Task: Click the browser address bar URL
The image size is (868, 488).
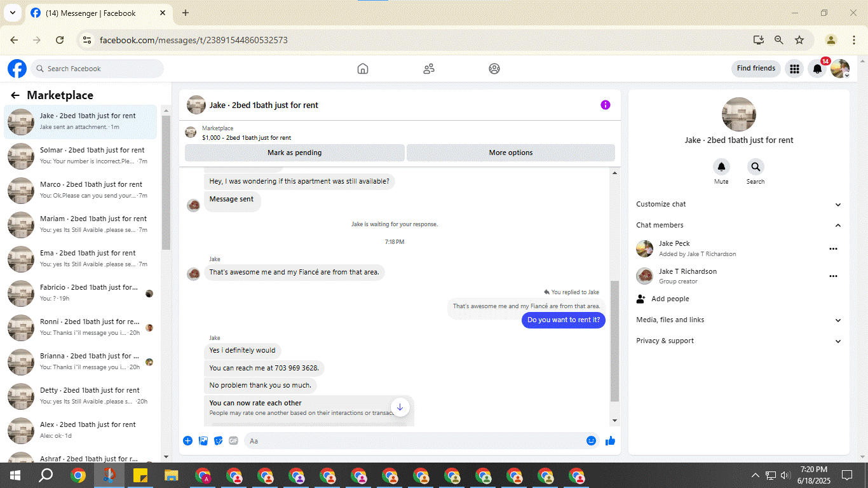Action: 194,40
